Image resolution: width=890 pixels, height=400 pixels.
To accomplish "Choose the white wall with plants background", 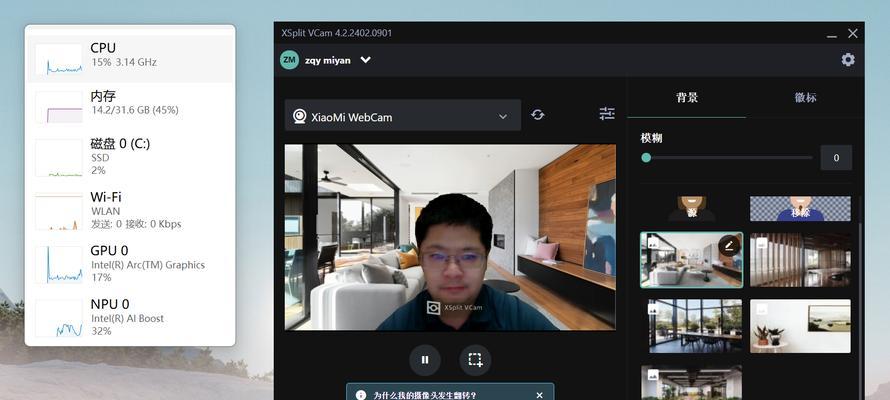I will [x=800, y=326].
